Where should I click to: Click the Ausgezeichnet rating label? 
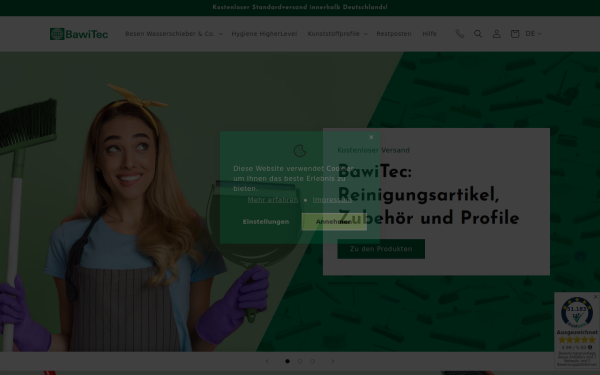(577, 332)
